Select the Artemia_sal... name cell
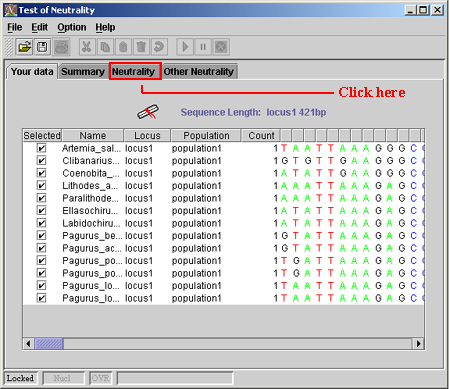The height and width of the screenshot is (389, 450). click(x=92, y=148)
